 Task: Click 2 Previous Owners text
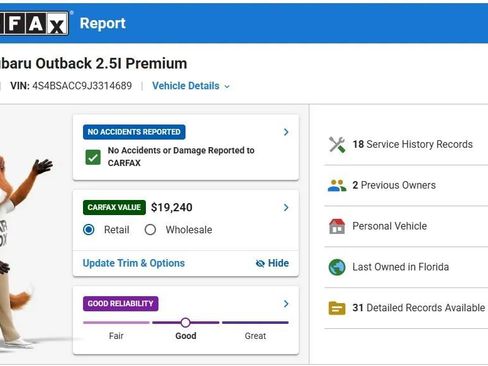(x=394, y=185)
